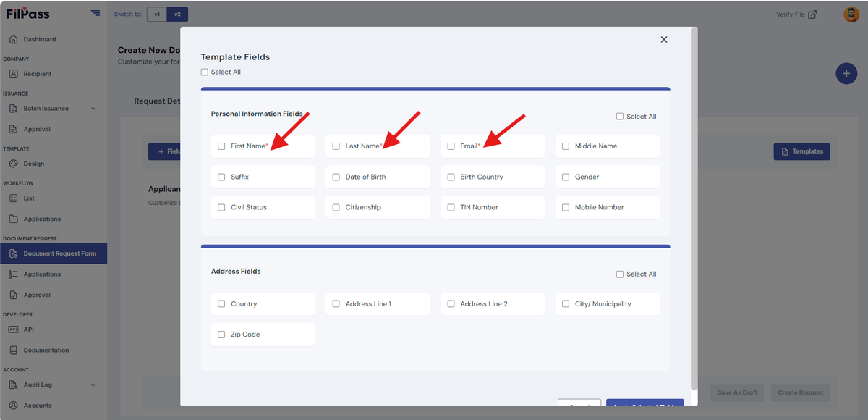Click Create Request button
The image size is (868, 420).
[x=800, y=392]
